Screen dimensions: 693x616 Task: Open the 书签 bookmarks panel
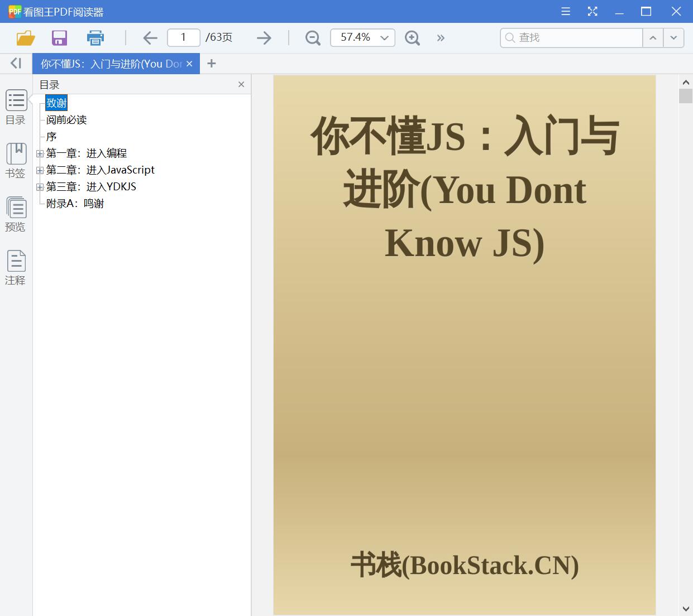point(16,161)
